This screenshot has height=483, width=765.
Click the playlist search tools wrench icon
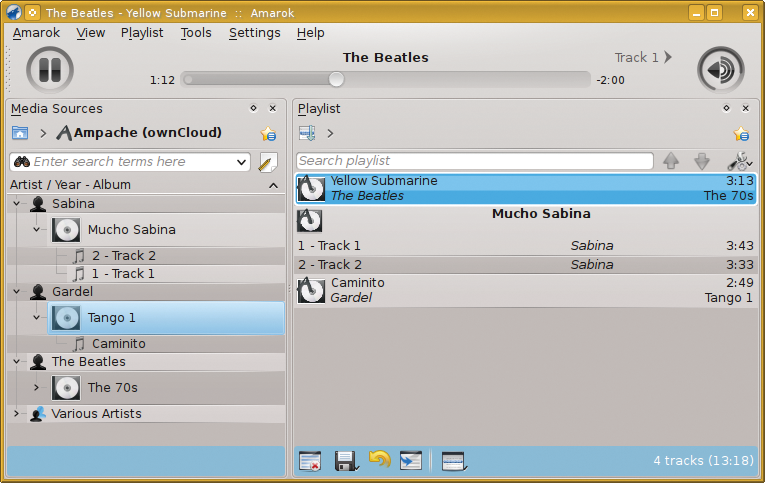[739, 161]
